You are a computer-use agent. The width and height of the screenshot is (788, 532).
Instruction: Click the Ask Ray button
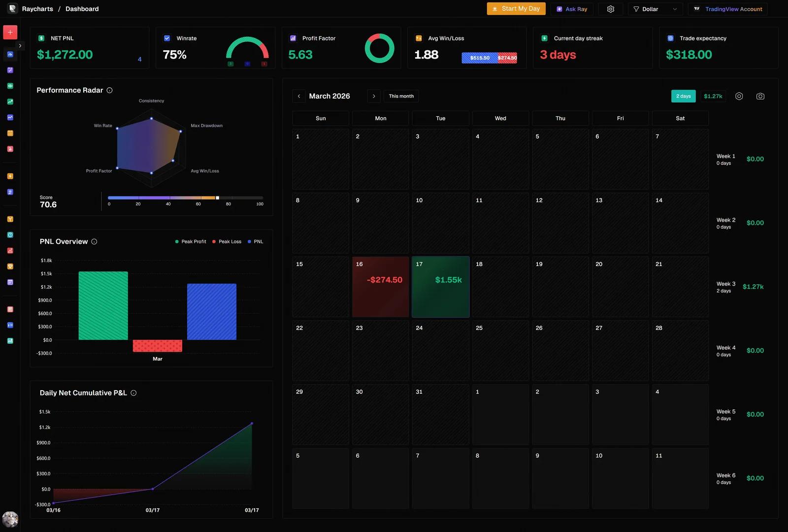click(x=571, y=9)
